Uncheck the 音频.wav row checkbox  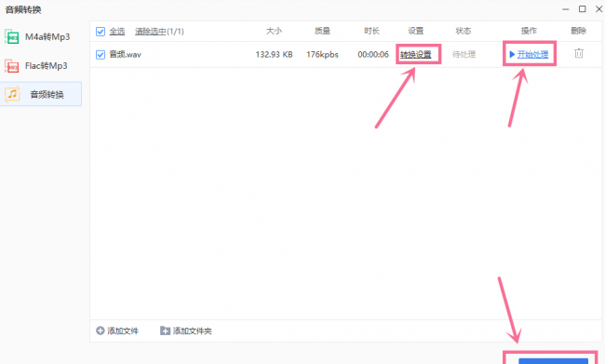coord(101,54)
